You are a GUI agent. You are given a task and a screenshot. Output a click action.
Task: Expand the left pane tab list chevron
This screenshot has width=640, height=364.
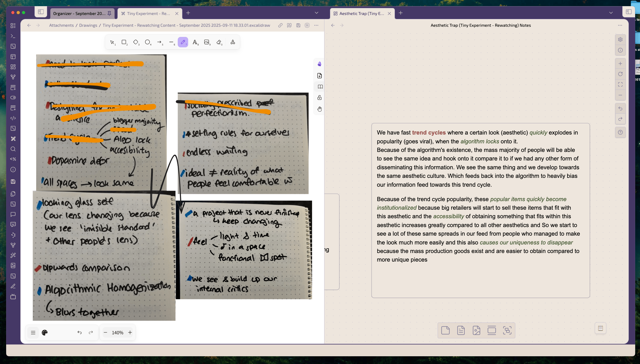[x=316, y=13]
